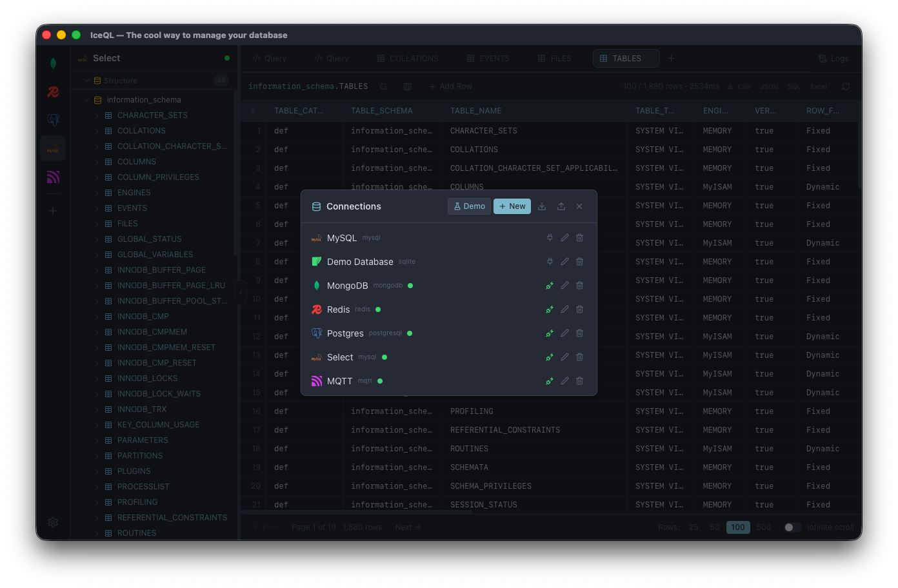898x588 pixels.
Task: Edit the Postgres connection
Action: tap(564, 333)
